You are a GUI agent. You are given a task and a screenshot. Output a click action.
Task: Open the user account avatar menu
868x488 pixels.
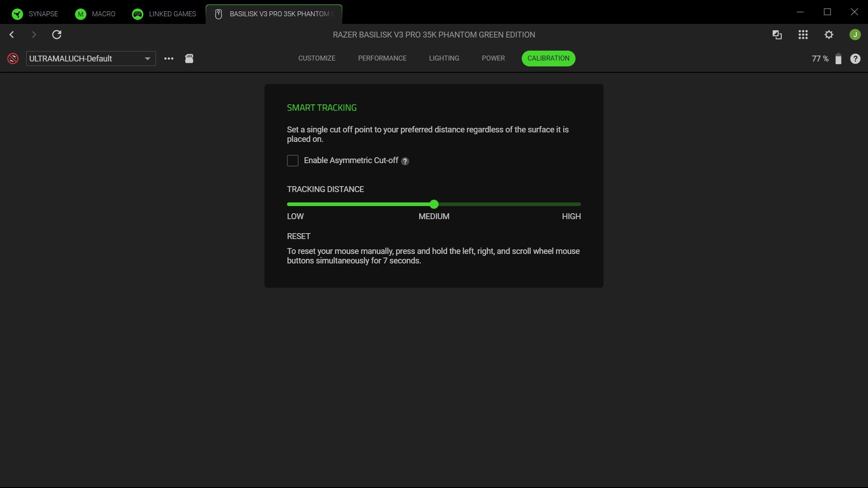855,34
